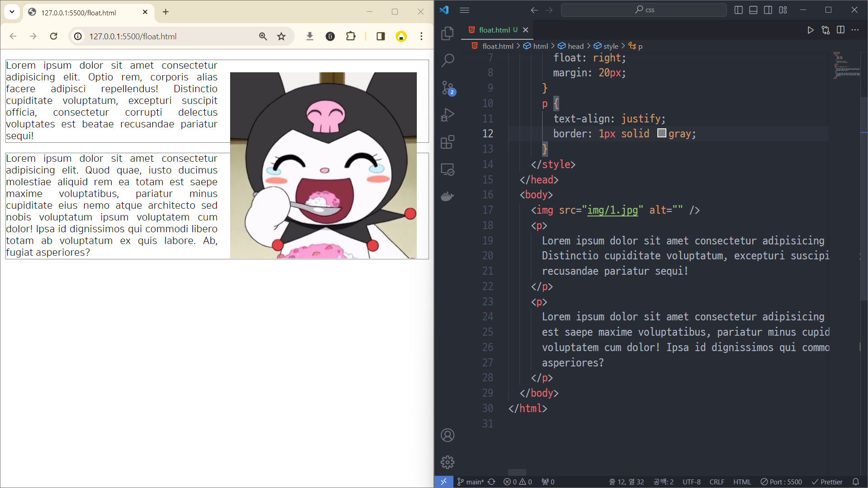Select the float.html editor tab
Viewport: 868px width, 488px height.
coord(494,30)
